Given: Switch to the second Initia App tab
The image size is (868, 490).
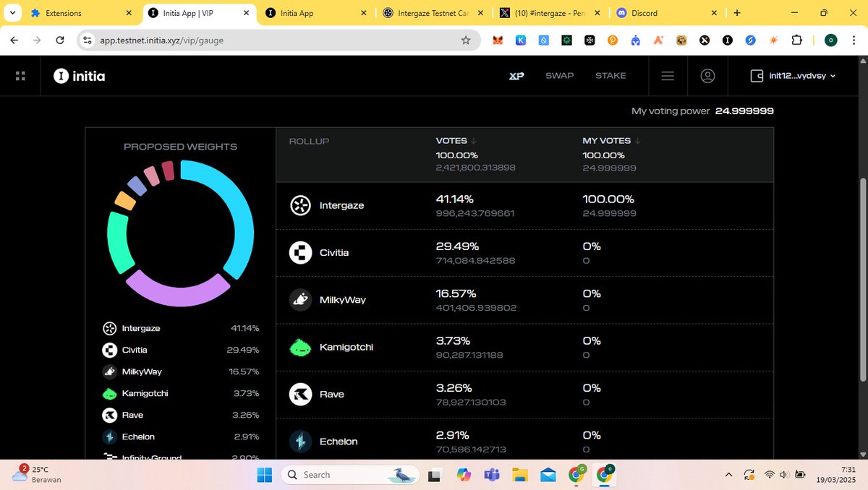Looking at the screenshot, I should click(318, 13).
